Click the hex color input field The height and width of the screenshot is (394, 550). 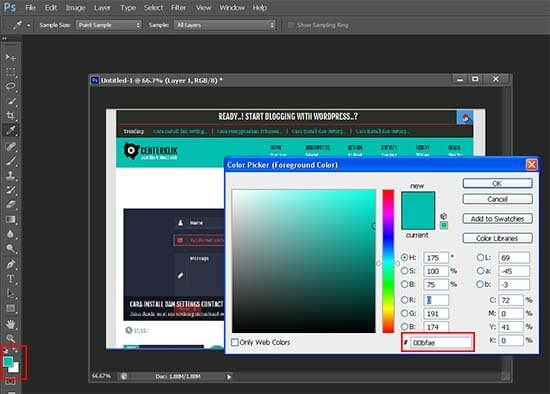[441, 342]
